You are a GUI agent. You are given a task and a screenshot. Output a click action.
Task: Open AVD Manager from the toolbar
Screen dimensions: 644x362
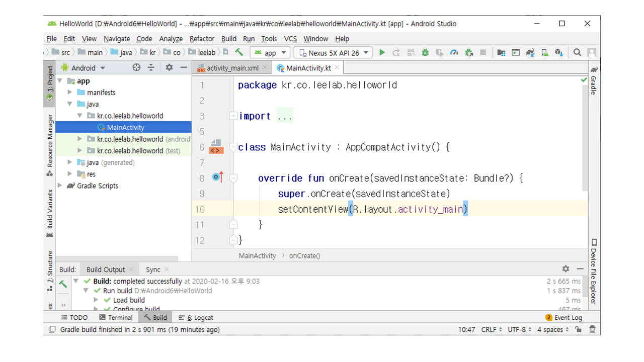point(544,52)
